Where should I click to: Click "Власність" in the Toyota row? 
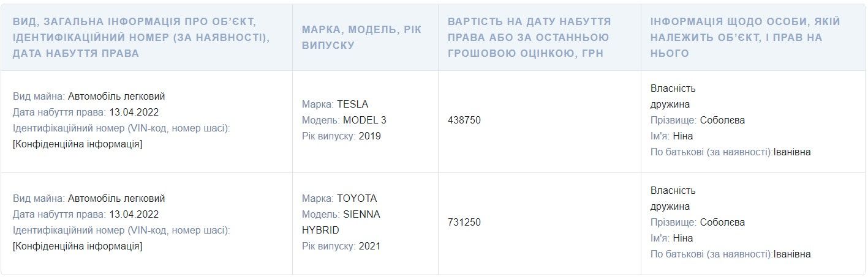[673, 190]
